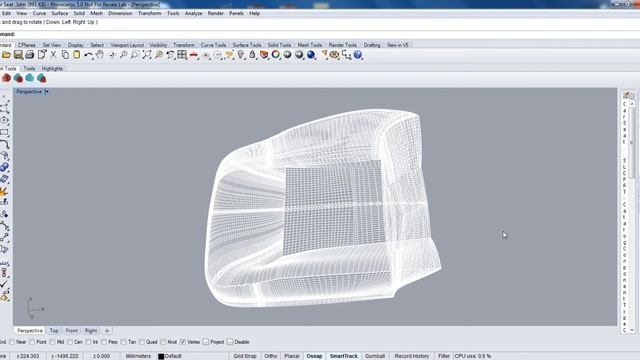Open the Analyze menu
640x360 pixels.
pyautogui.click(x=193, y=13)
